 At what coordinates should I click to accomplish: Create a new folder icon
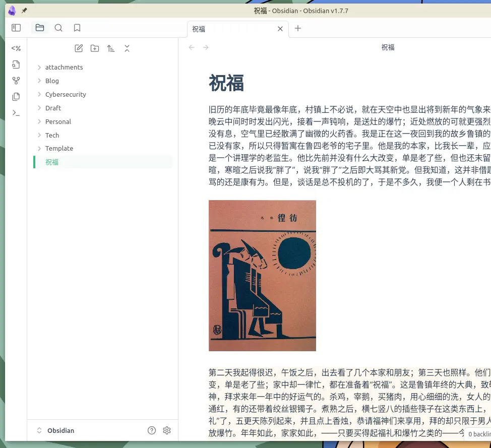pos(95,48)
